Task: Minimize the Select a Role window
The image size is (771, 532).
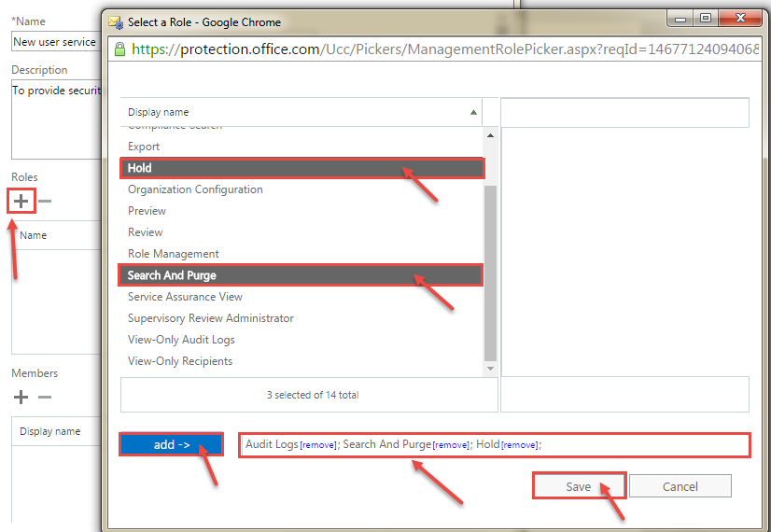Action: click(680, 18)
